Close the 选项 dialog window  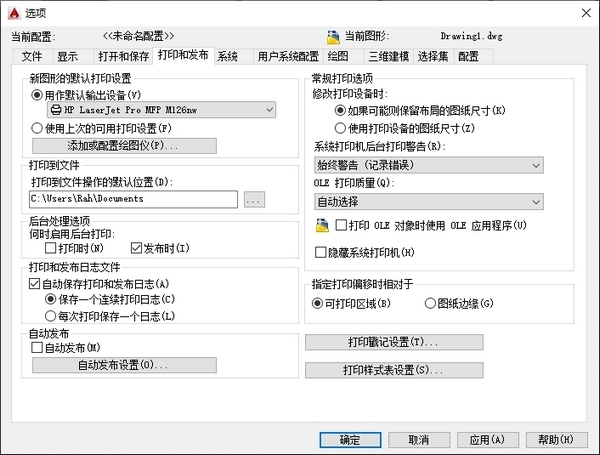[x=586, y=13]
